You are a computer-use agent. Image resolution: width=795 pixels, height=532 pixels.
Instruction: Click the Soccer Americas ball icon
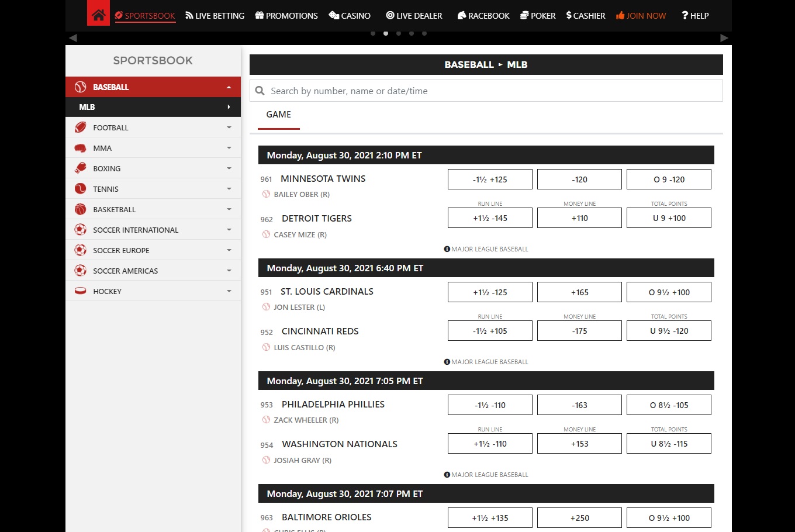click(x=81, y=271)
